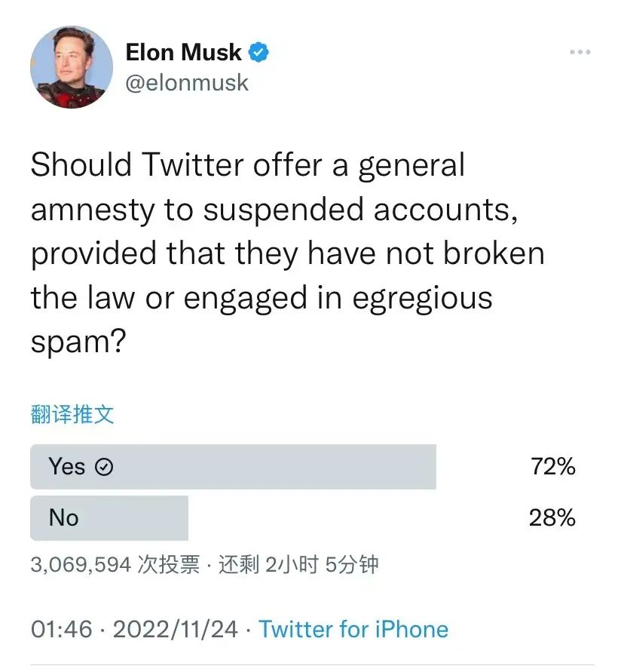Click the 3,069,594 次投票 vote count
This screenshot has width=624, height=672.
(115, 564)
